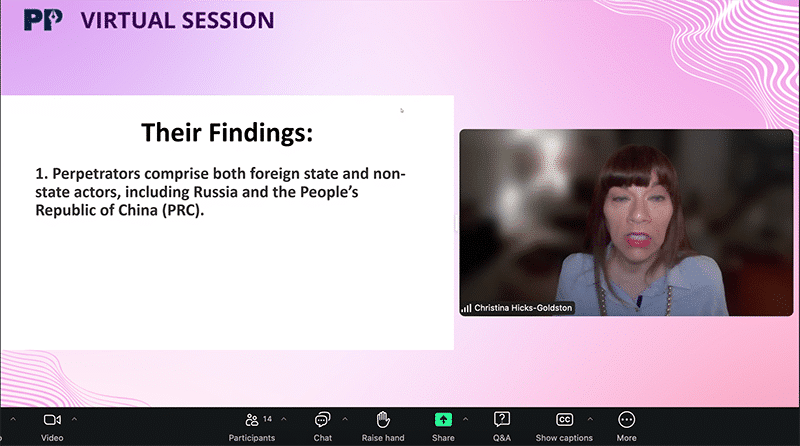Turn on the Video camera
This screenshot has height=446, width=800.
click(x=52, y=420)
